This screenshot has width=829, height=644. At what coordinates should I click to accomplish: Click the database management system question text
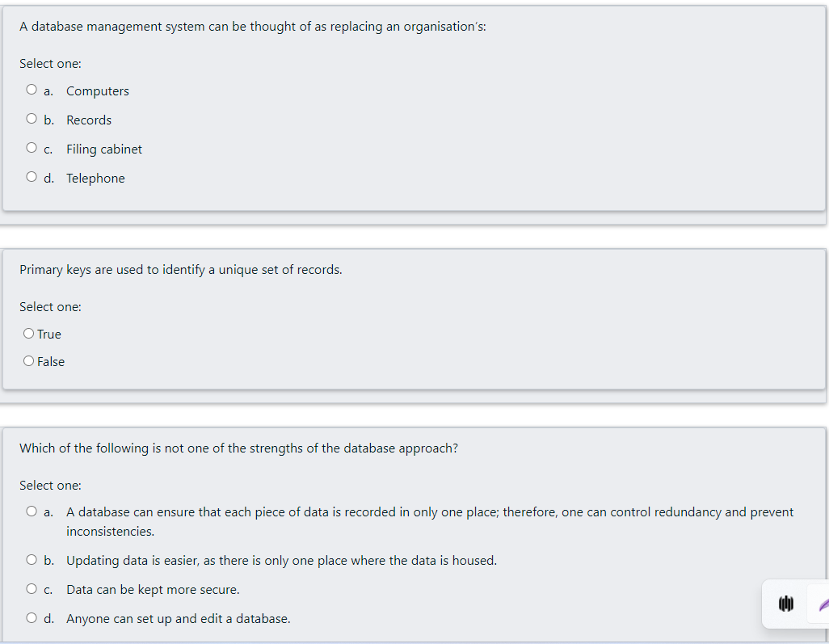tap(253, 27)
